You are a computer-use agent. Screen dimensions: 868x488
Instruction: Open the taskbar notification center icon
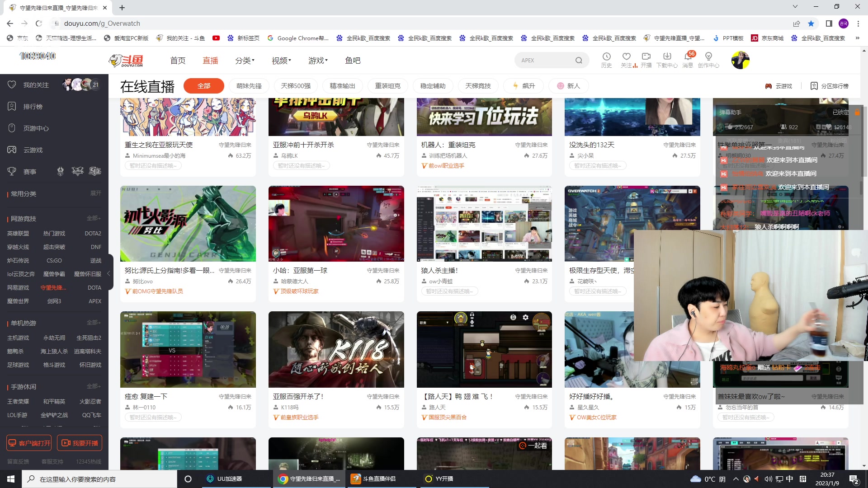pyautogui.click(x=854, y=479)
